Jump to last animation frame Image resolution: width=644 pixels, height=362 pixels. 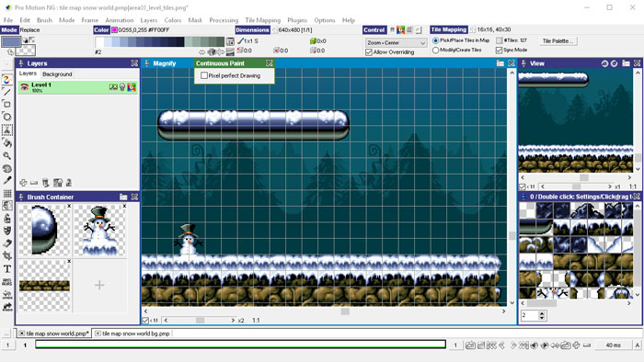[x=523, y=345]
